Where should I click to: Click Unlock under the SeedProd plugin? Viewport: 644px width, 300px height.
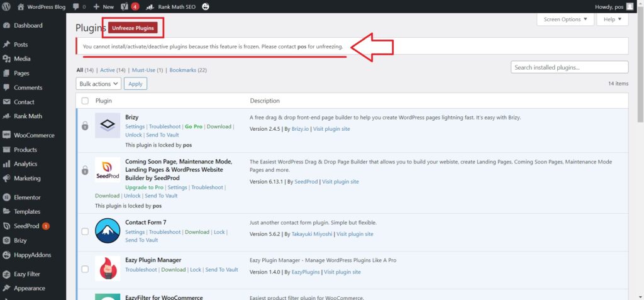point(132,196)
